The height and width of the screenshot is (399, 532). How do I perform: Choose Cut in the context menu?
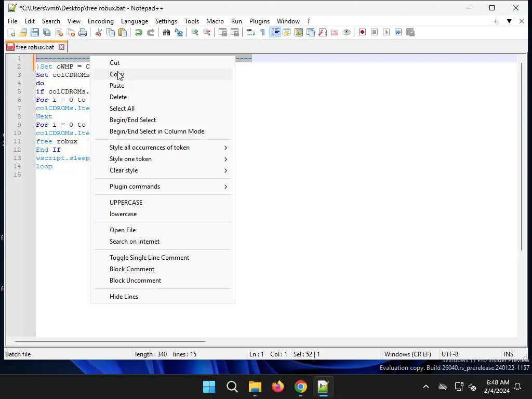pos(163,63)
